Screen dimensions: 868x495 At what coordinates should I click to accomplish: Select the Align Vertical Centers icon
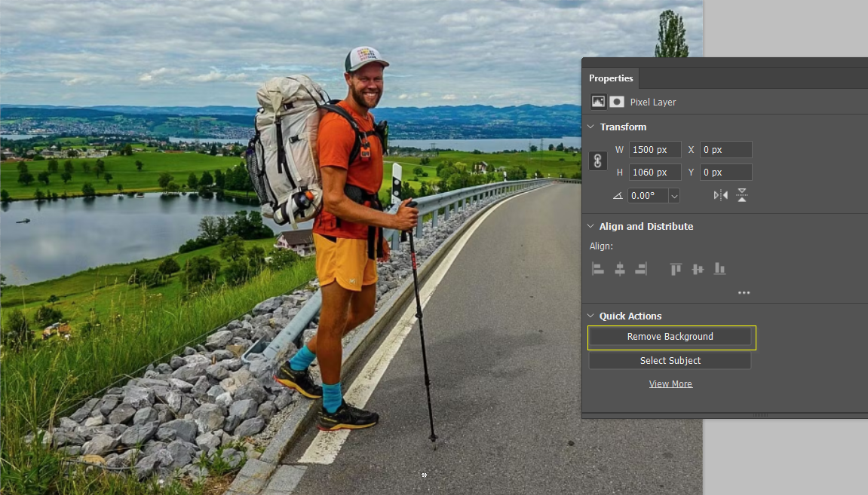697,269
